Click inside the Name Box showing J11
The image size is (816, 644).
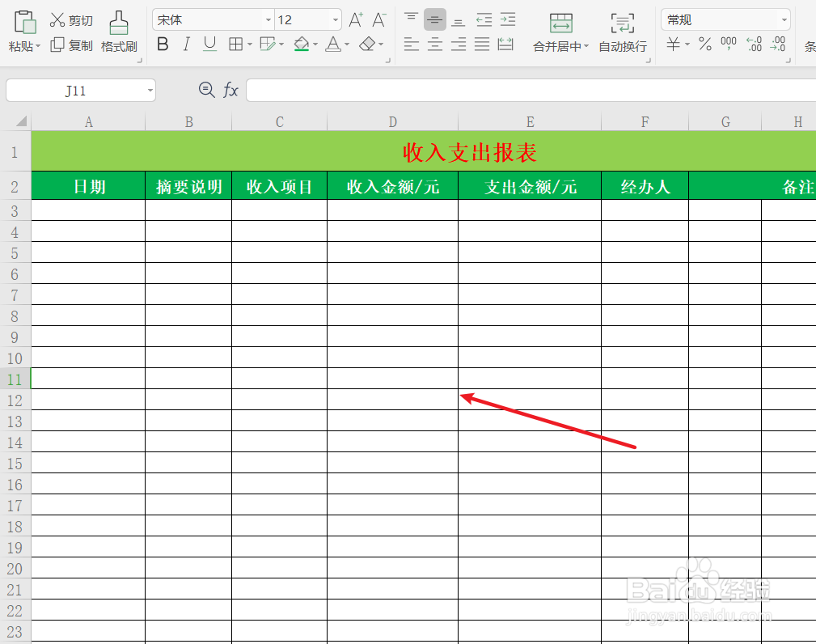click(x=77, y=90)
